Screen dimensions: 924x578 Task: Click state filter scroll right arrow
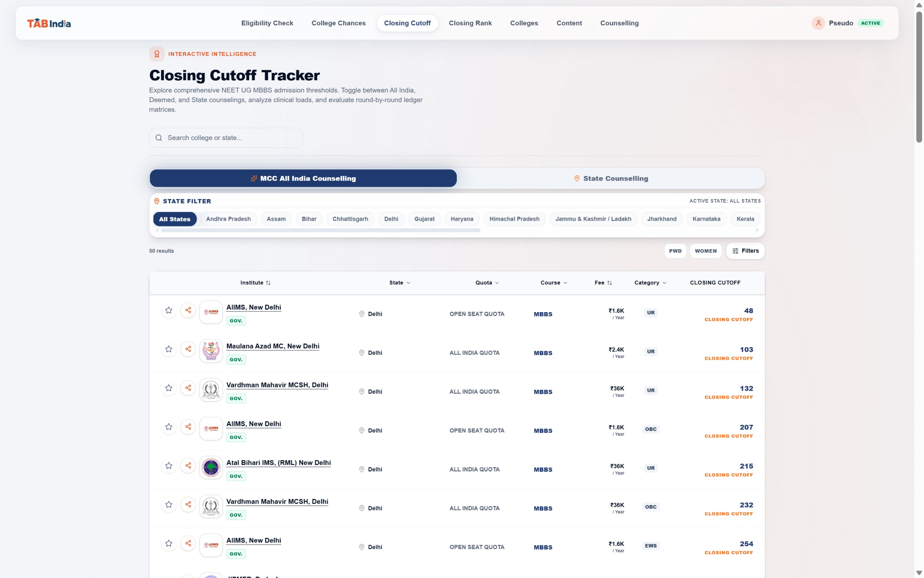[x=757, y=230]
